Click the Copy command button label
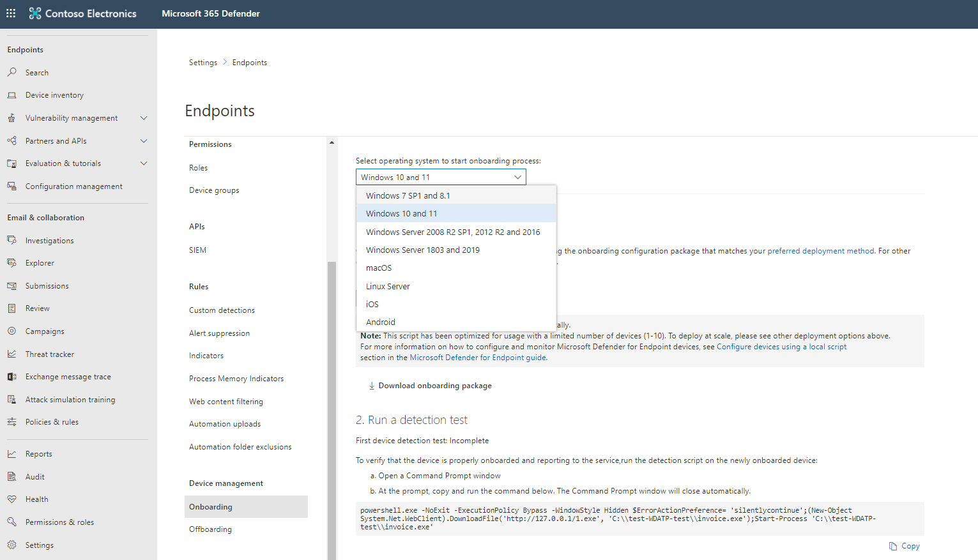Screen dimensions: 978x560 [910, 546]
